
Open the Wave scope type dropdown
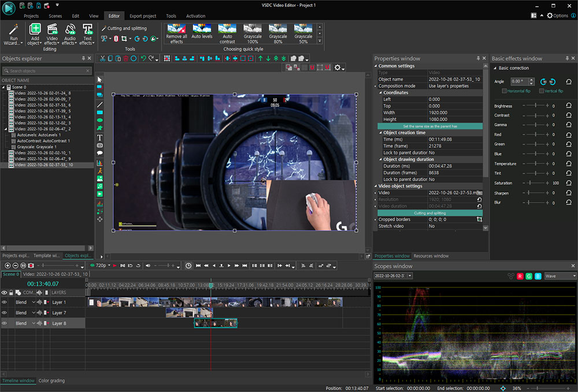(560, 276)
